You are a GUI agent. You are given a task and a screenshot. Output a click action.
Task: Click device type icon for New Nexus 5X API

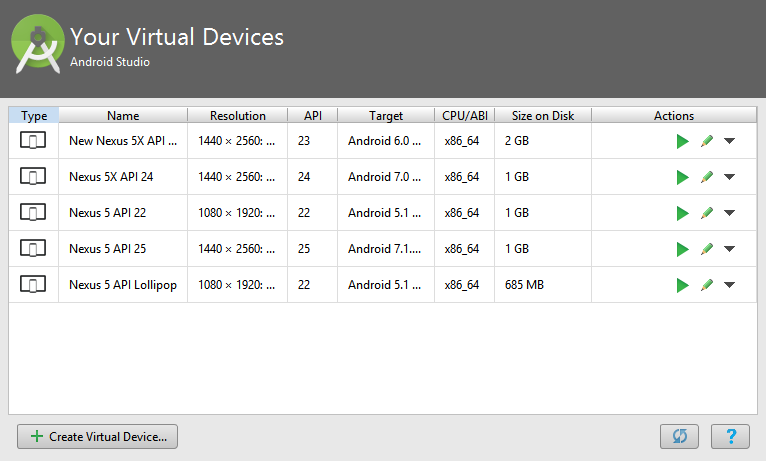(33, 141)
